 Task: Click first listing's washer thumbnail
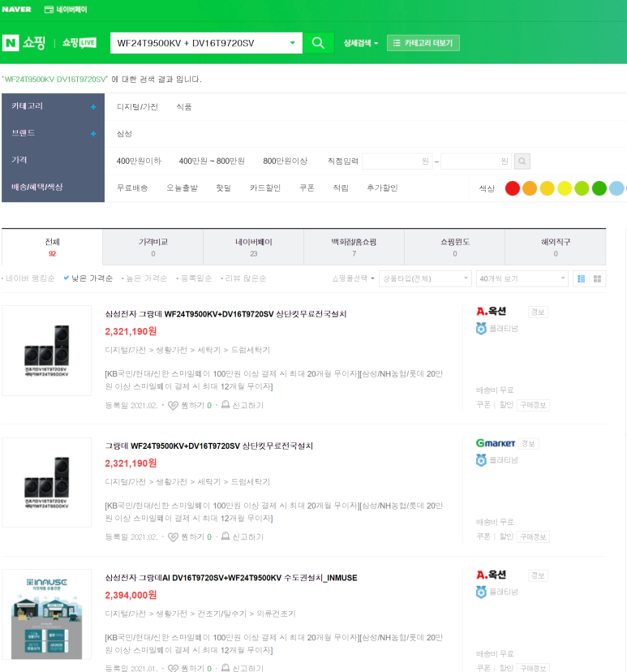coord(47,351)
